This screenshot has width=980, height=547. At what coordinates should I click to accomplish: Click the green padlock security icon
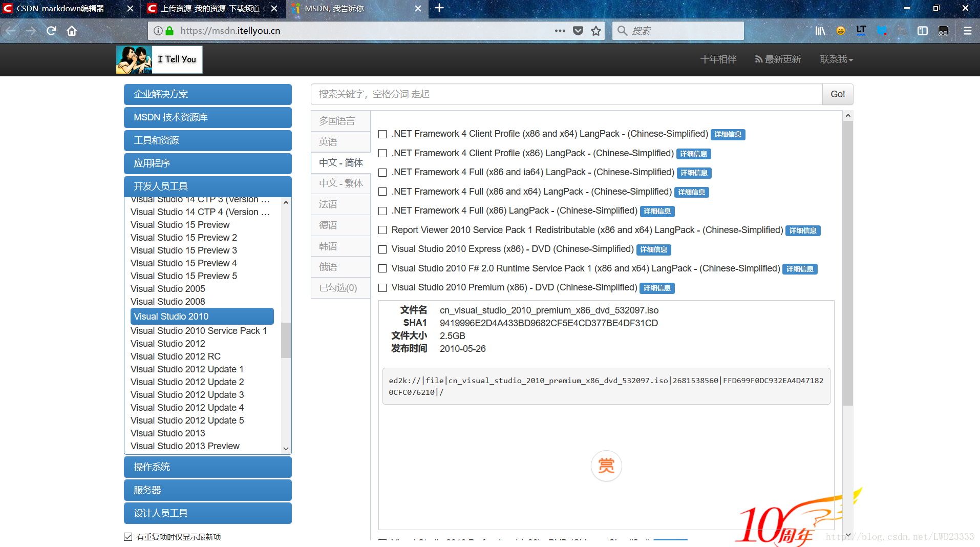pyautogui.click(x=169, y=31)
